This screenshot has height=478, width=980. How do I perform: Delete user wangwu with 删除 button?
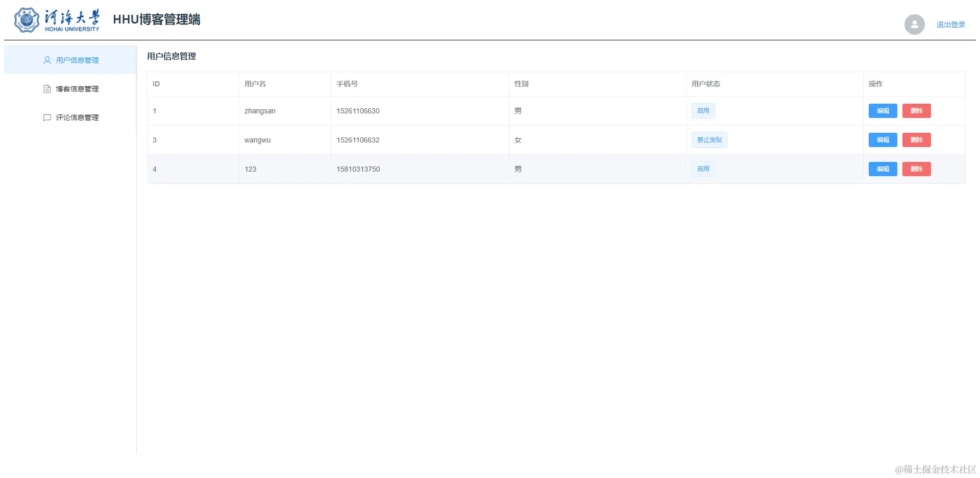pyautogui.click(x=916, y=140)
